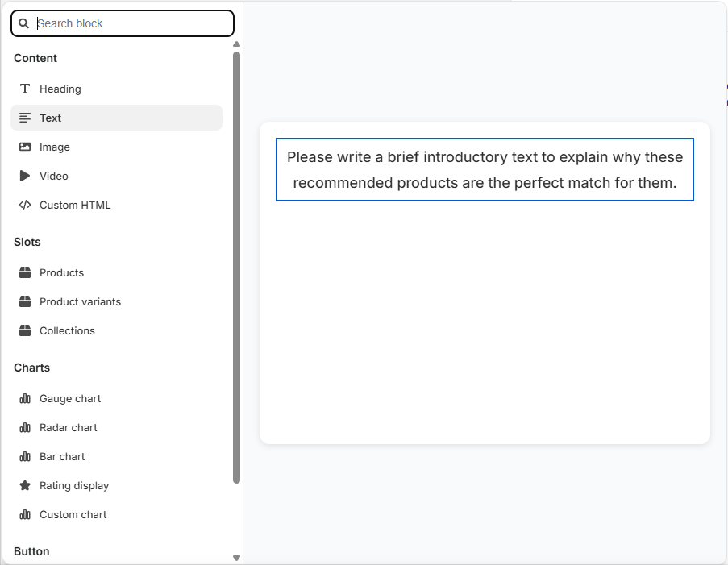Click the magnifying glass search icon
Screen dimensions: 728x565
(x=23, y=23)
